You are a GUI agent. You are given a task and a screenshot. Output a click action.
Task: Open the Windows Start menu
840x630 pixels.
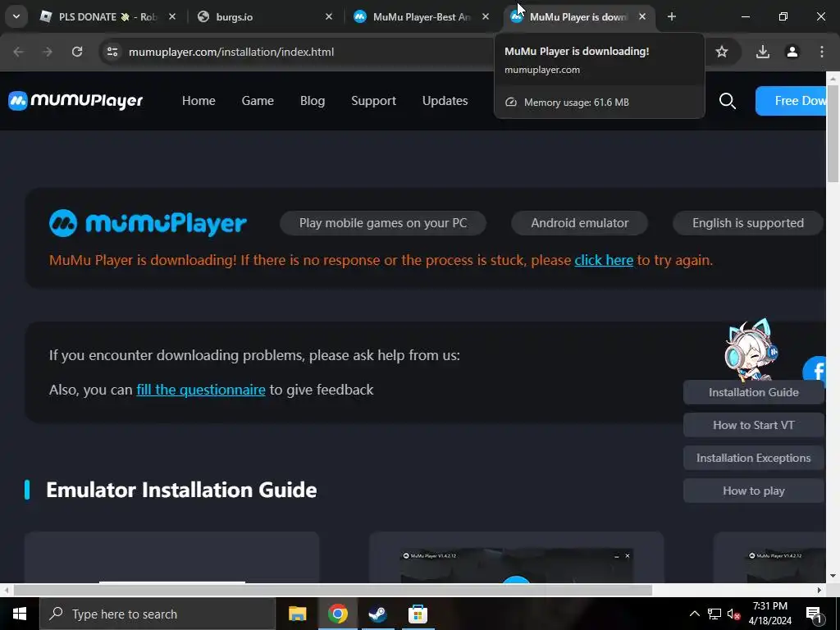click(x=20, y=614)
